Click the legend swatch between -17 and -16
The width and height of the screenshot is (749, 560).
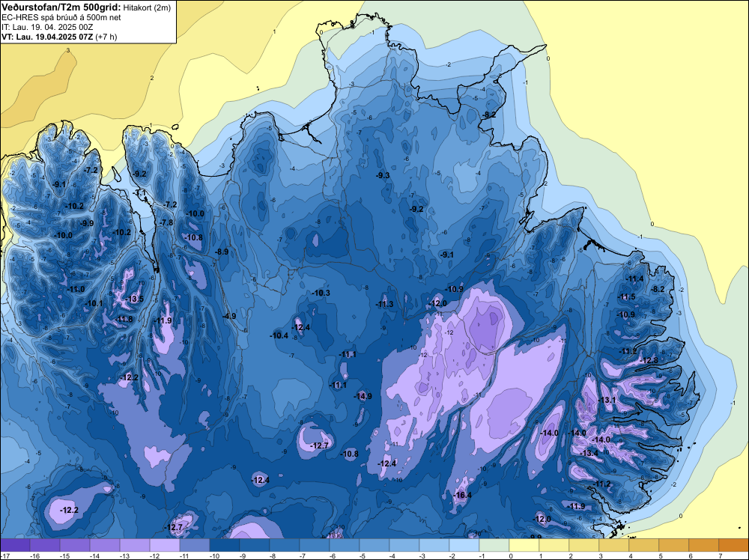tap(15, 545)
